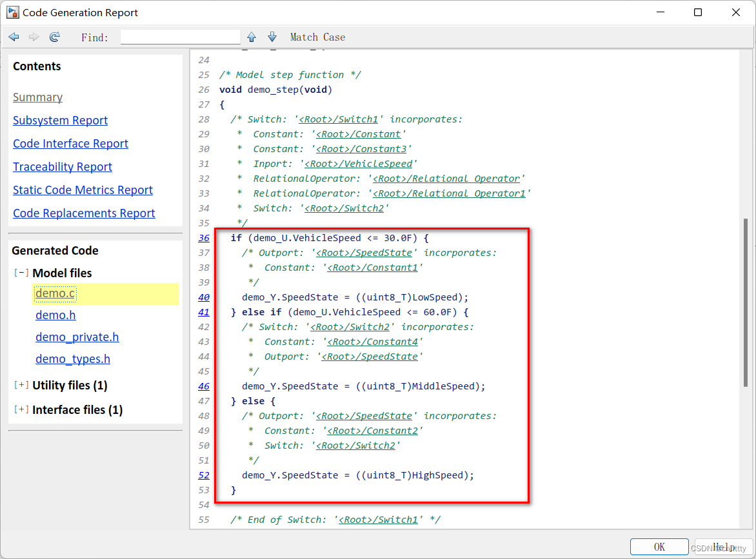756x559 pixels.
Task: Follow the <Root>/Constant1 link
Action: (372, 268)
